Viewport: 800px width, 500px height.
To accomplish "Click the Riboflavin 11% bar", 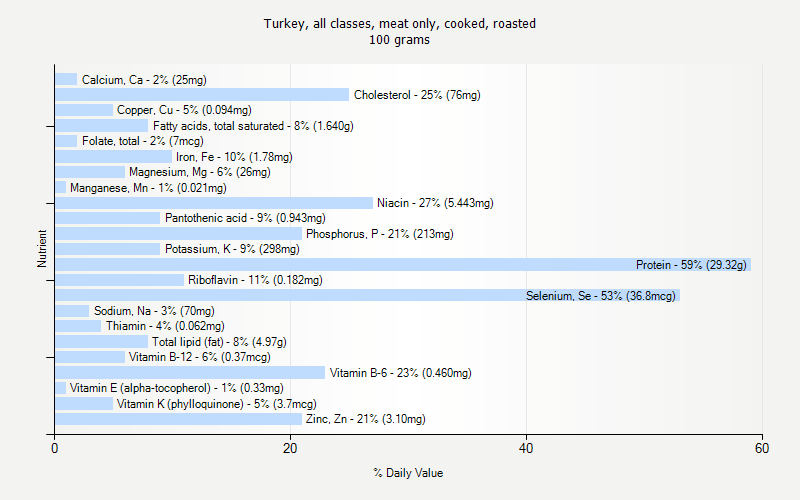I will coord(119,280).
